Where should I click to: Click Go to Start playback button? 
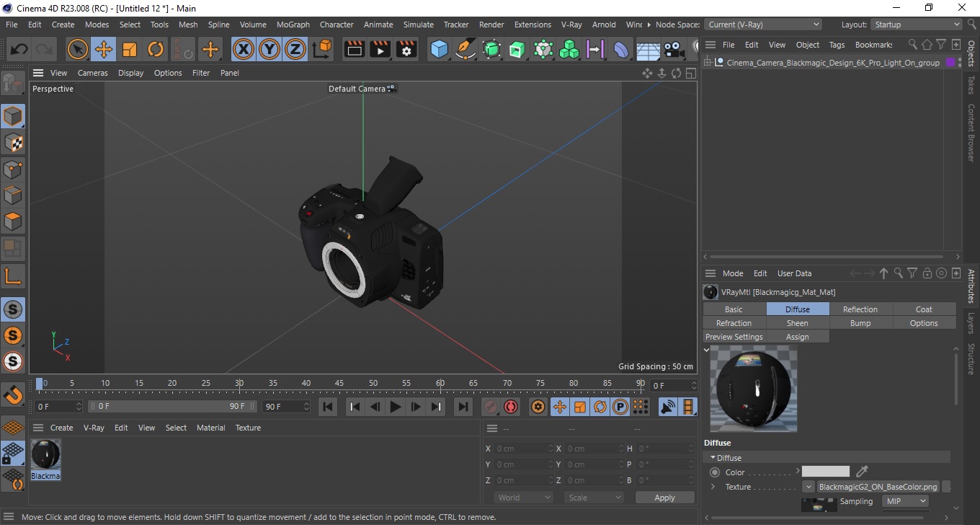tap(328, 407)
